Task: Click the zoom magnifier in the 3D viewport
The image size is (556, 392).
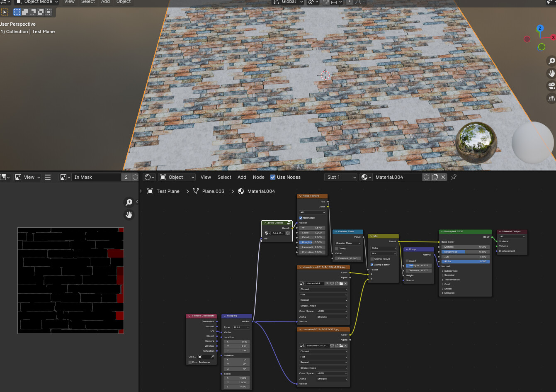Action: [x=551, y=61]
